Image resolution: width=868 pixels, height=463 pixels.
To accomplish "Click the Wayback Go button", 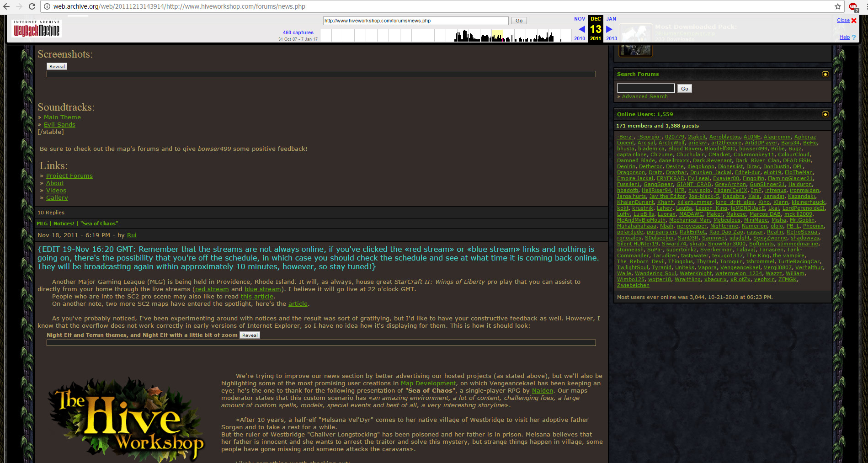I will (519, 21).
